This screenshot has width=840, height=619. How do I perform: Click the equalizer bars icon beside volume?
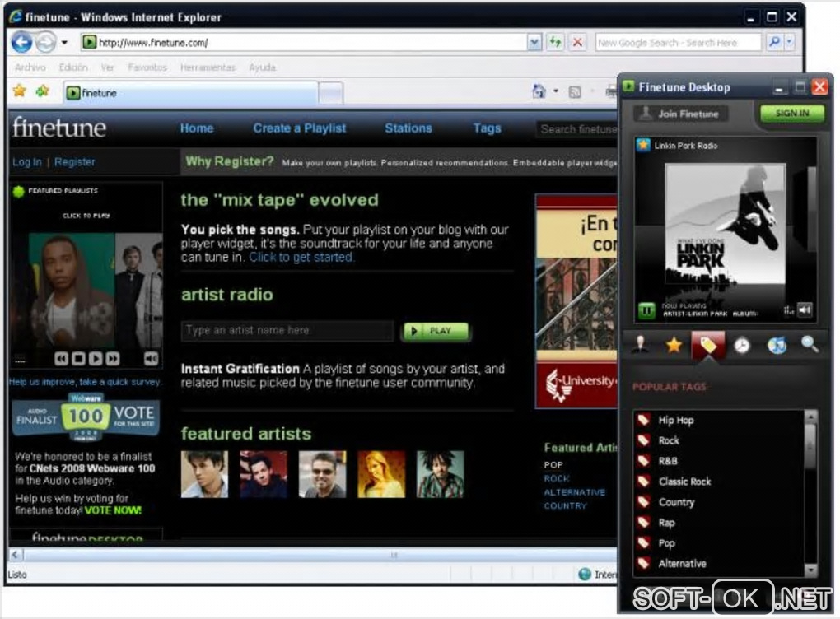(789, 310)
